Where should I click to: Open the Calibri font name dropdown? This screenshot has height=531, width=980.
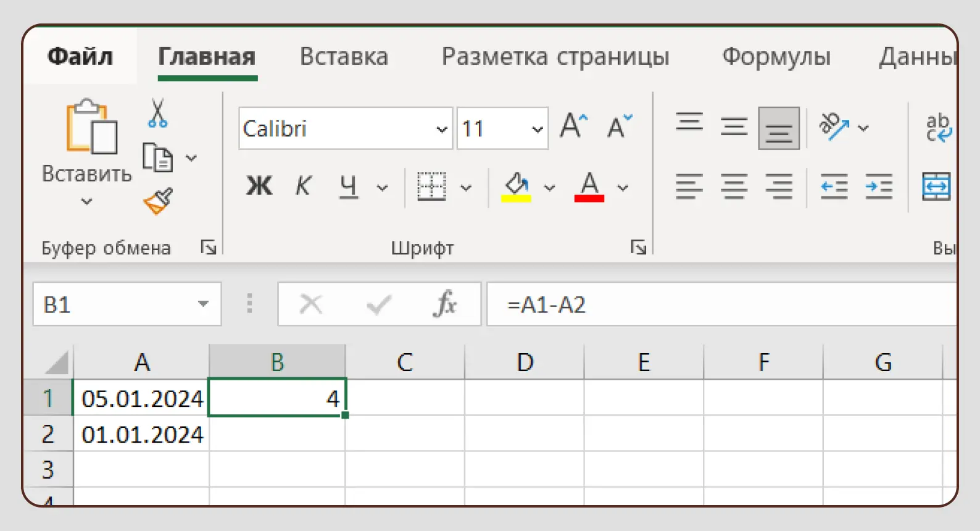click(441, 129)
